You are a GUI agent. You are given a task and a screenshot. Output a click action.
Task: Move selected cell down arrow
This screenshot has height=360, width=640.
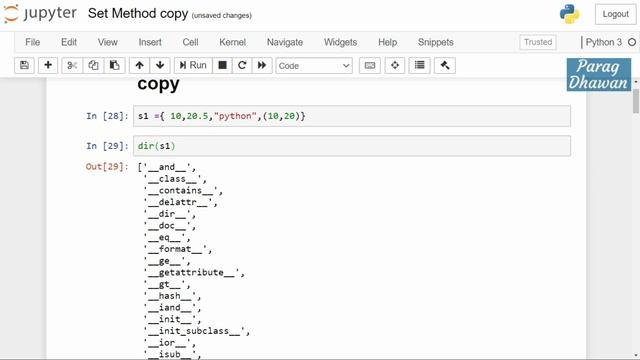click(160, 65)
